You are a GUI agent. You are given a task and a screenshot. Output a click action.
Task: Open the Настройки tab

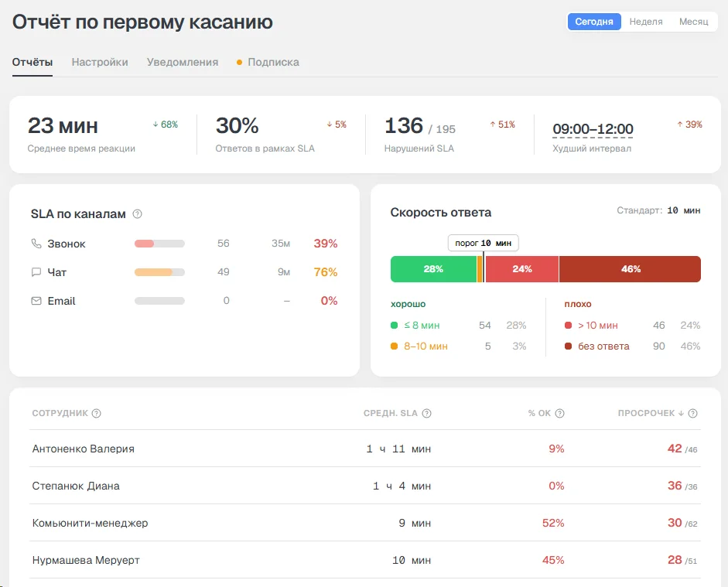100,62
